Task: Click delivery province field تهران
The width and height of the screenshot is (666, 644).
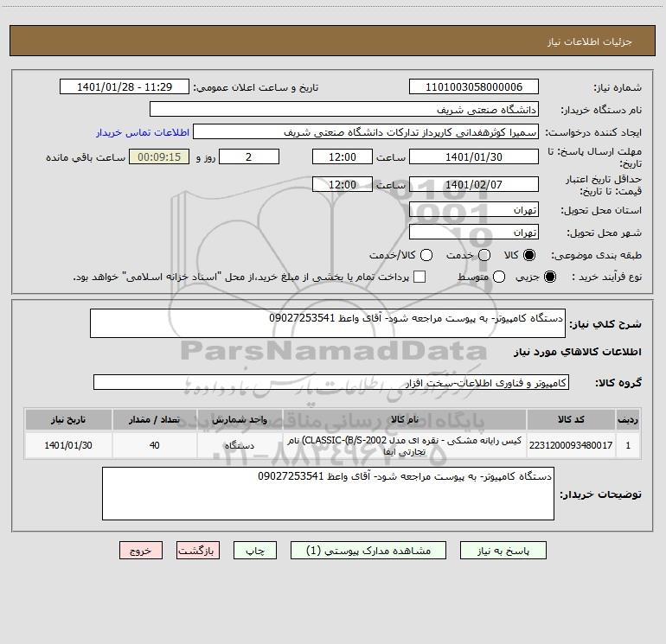Action: (474, 210)
